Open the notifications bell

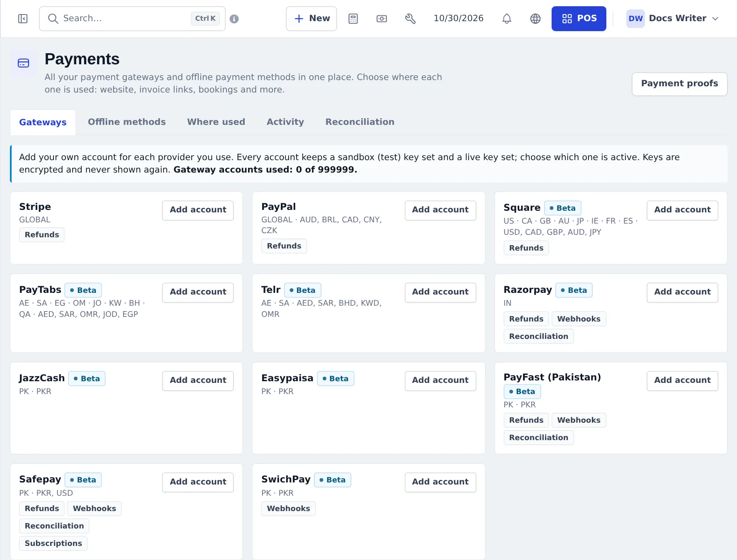(x=506, y=19)
